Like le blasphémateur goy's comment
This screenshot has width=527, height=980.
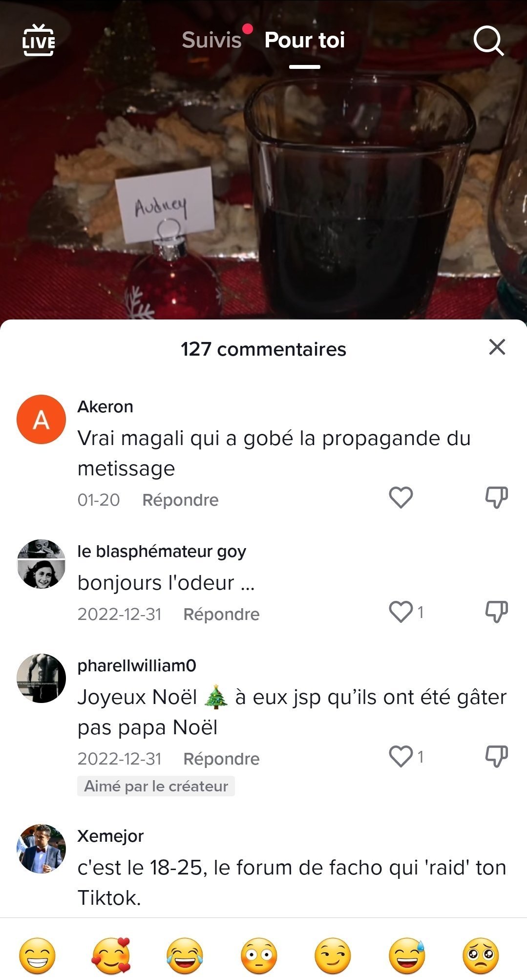click(401, 612)
